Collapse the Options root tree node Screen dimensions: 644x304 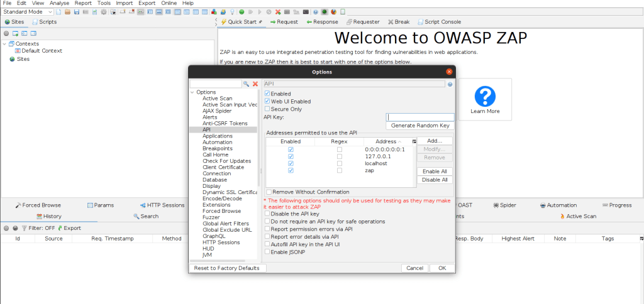tap(192, 92)
